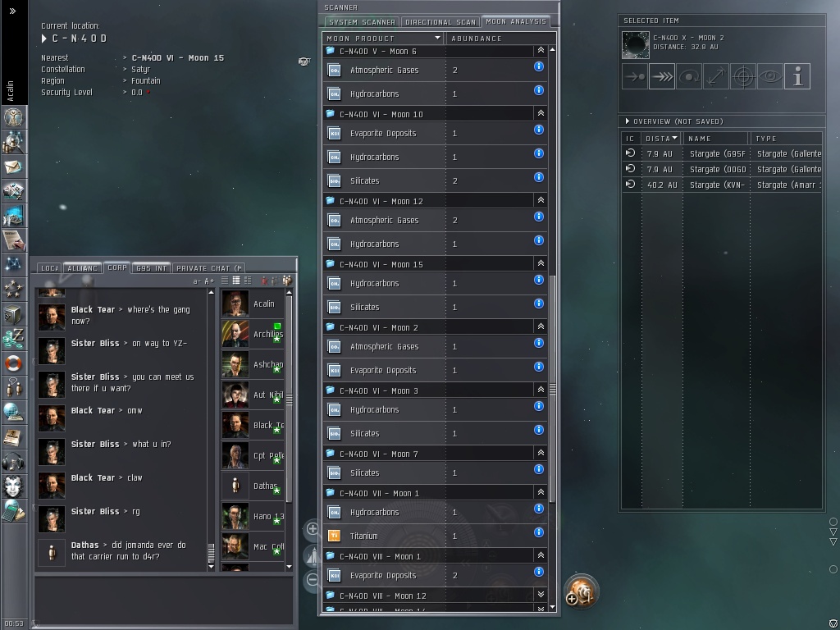Click Black Tear portrait in member list
Screen dimensions: 840x630
[235, 425]
